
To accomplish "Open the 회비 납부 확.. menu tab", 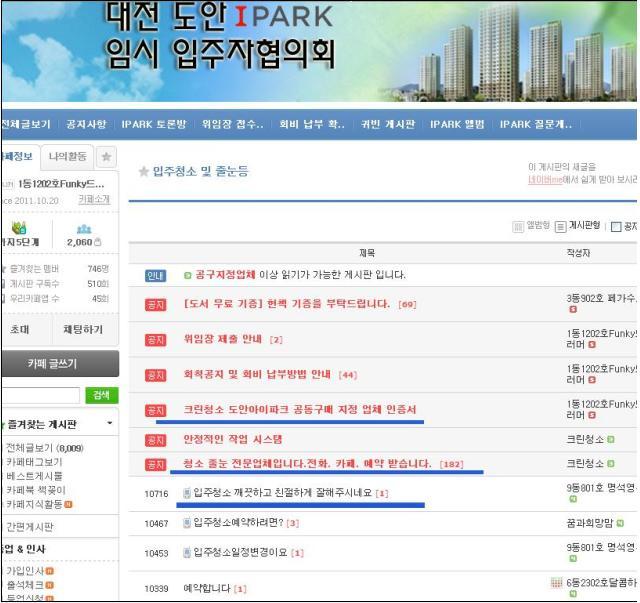I will coord(312,124).
